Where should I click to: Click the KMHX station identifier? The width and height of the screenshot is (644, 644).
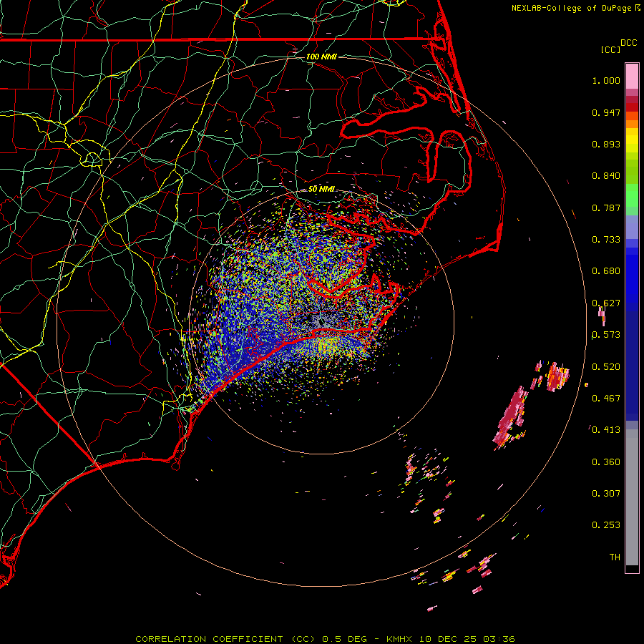pos(401,639)
